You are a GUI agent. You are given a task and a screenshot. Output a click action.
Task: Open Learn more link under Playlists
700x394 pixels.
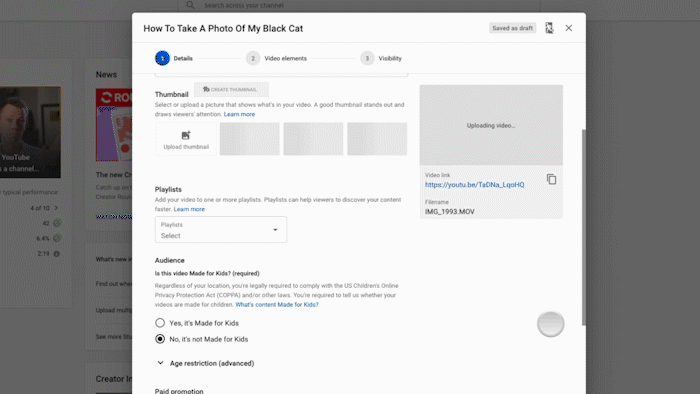coord(189,209)
